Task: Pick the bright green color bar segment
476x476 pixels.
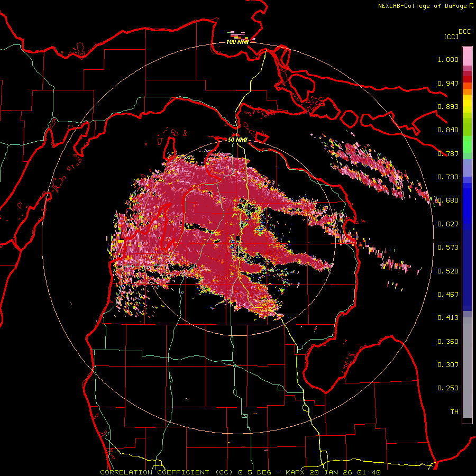Action: click(x=467, y=144)
